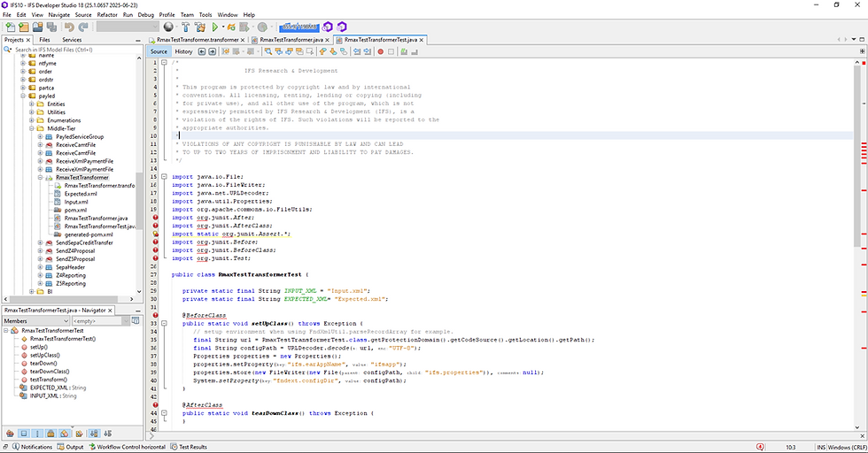Click the Uncomment lines editor toolbar icon
The image size is (868, 453).
(415, 51)
